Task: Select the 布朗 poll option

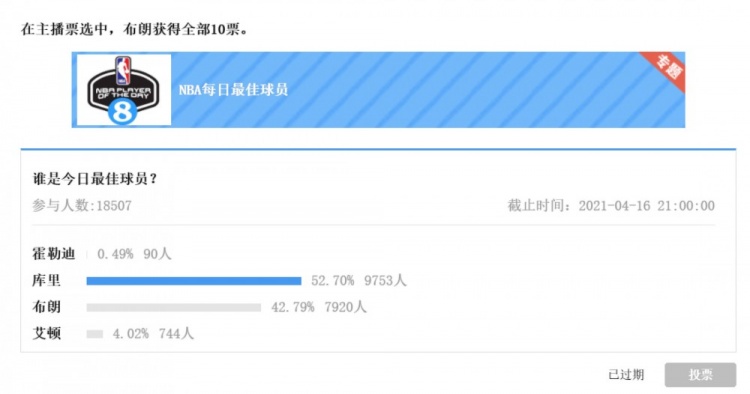Action: pyautogui.click(x=46, y=307)
